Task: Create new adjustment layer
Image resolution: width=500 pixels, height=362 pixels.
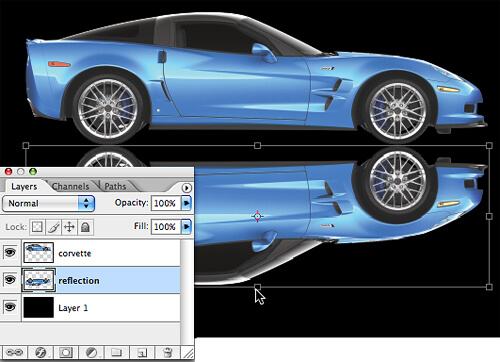Action: (x=91, y=352)
